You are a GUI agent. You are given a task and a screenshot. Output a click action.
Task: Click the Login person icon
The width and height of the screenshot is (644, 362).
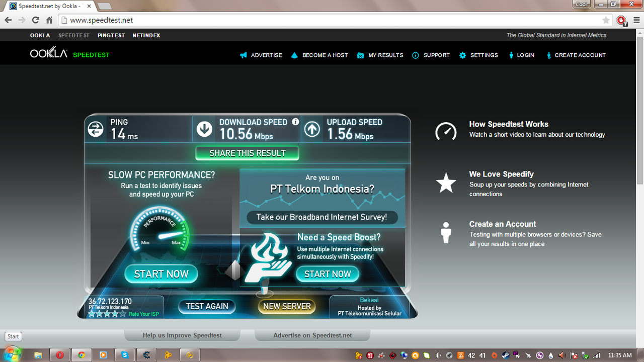(x=511, y=55)
